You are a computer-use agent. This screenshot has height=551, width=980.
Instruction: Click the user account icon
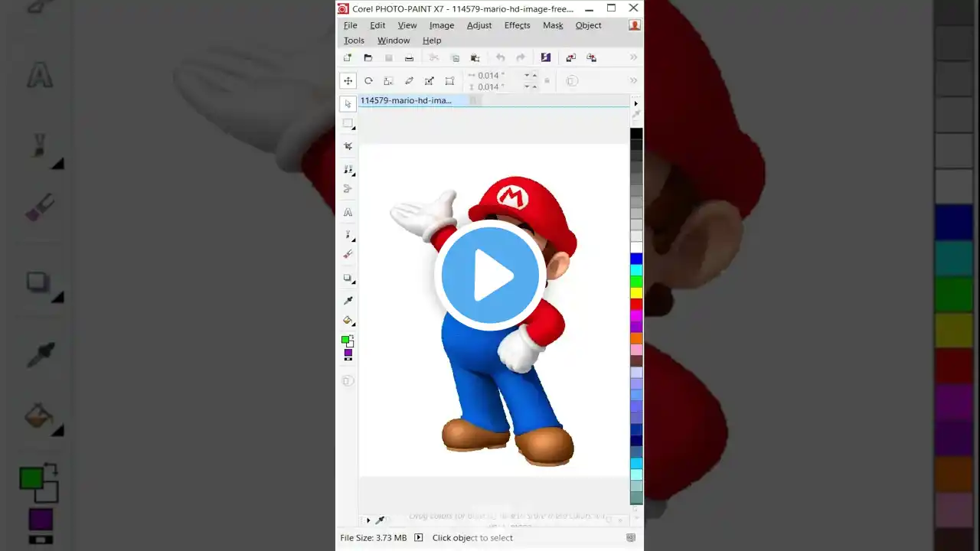tap(634, 25)
